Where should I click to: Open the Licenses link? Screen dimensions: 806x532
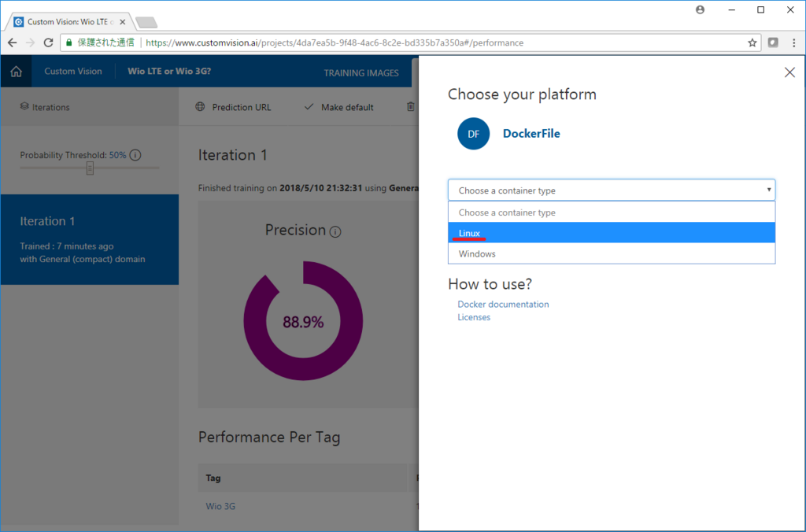(x=474, y=317)
